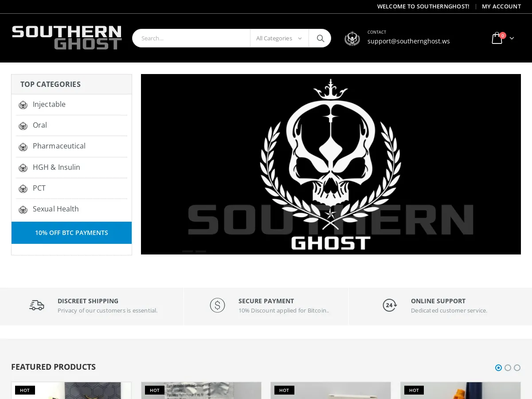Click the secure payment dollar icon
Viewport: 532px width, 399px height.
click(217, 305)
